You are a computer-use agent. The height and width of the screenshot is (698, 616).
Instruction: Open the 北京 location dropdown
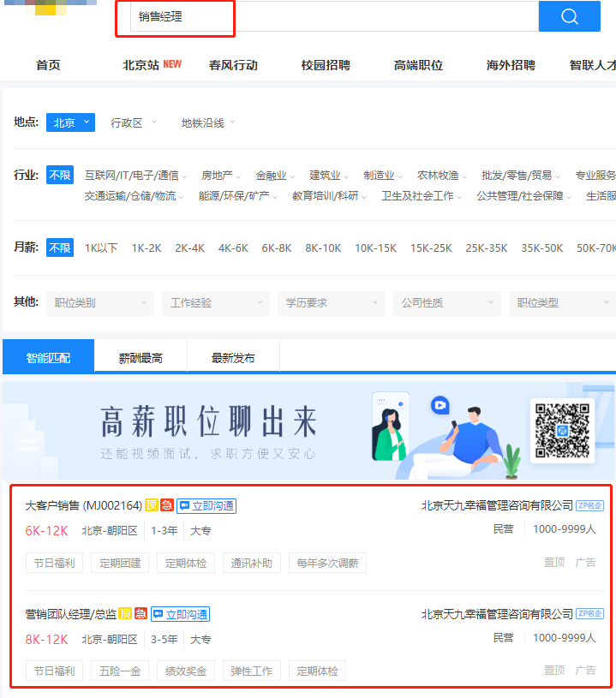pyautogui.click(x=70, y=122)
